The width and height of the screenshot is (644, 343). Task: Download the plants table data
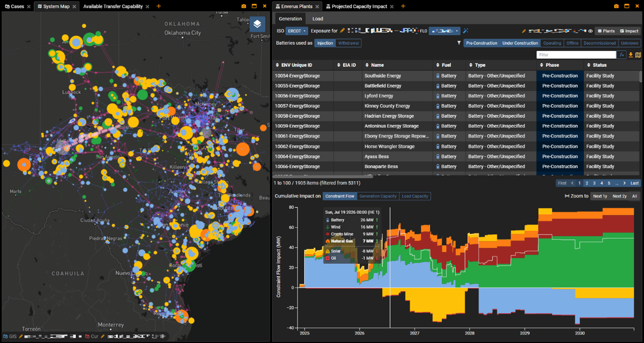click(x=631, y=55)
